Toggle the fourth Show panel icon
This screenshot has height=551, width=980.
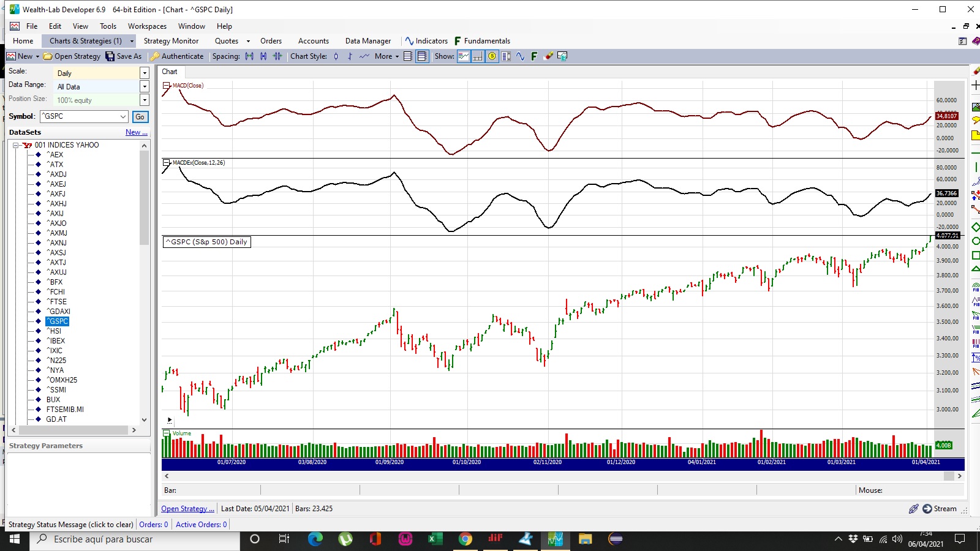(x=506, y=56)
